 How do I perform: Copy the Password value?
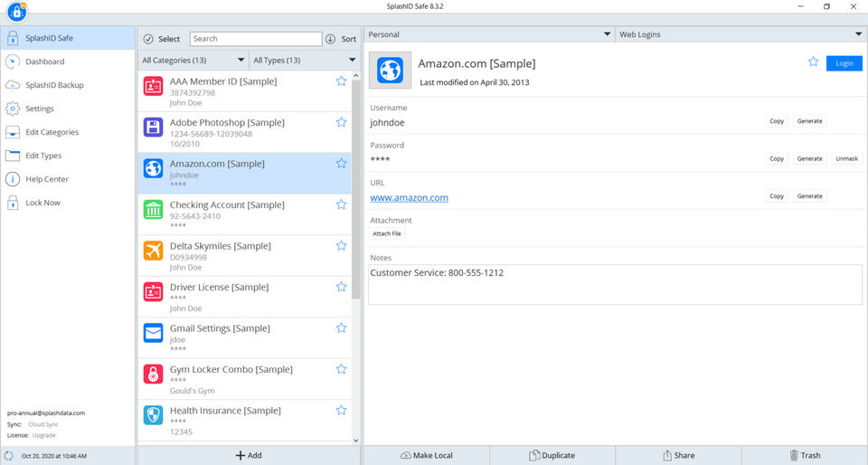tap(777, 158)
